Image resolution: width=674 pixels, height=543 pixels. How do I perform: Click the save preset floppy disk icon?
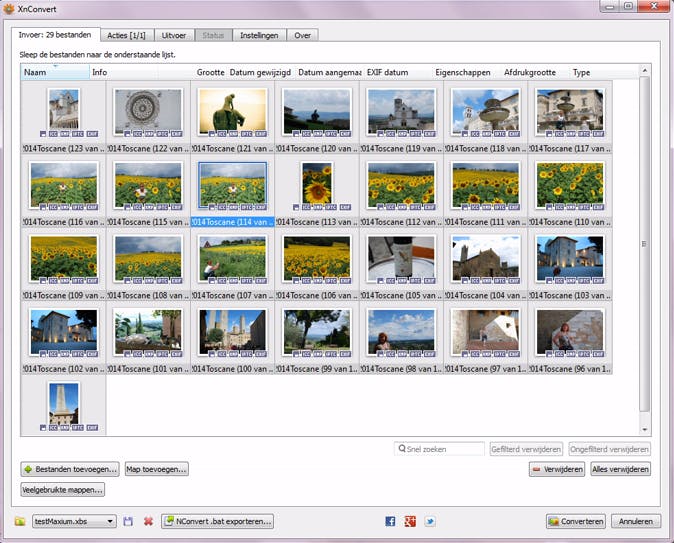[x=128, y=521]
